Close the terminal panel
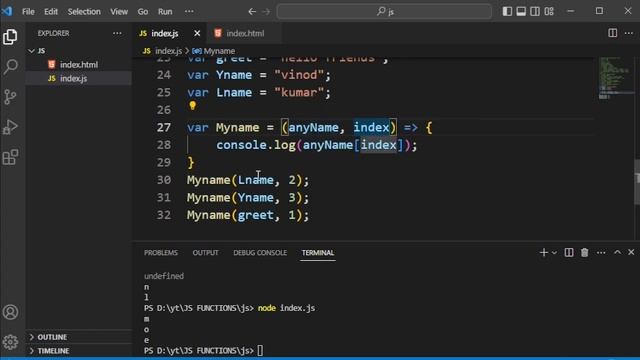 click(631, 253)
